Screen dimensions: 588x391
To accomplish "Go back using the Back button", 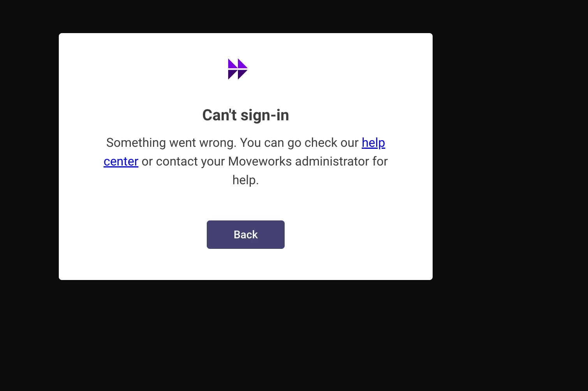I will pyautogui.click(x=246, y=234).
